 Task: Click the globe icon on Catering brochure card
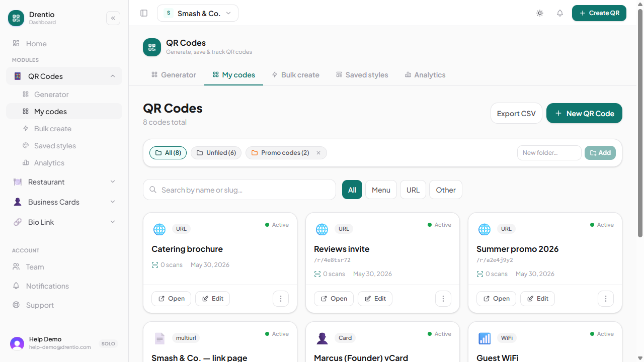click(159, 229)
